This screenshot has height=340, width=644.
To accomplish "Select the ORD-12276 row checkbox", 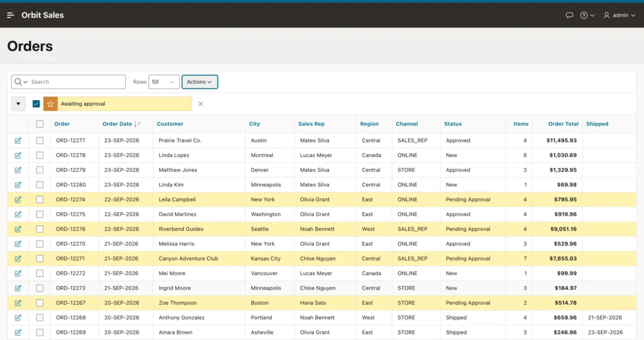I will tap(40, 229).
